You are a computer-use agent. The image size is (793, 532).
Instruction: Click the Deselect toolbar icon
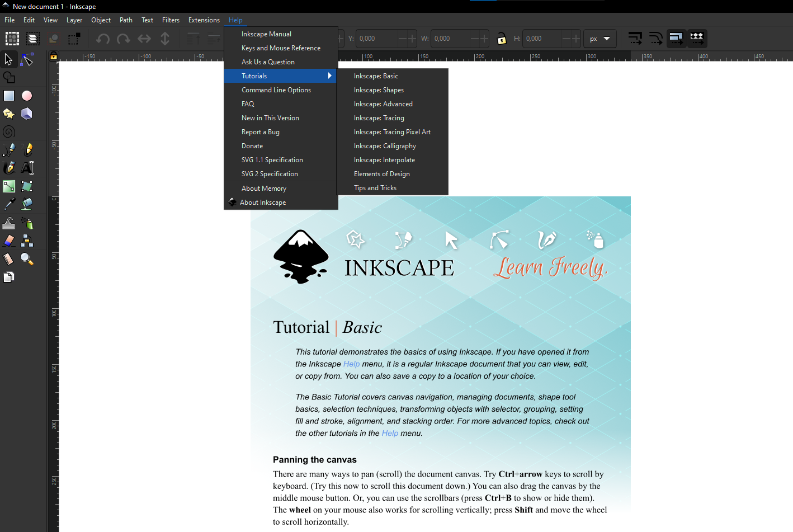pos(54,39)
